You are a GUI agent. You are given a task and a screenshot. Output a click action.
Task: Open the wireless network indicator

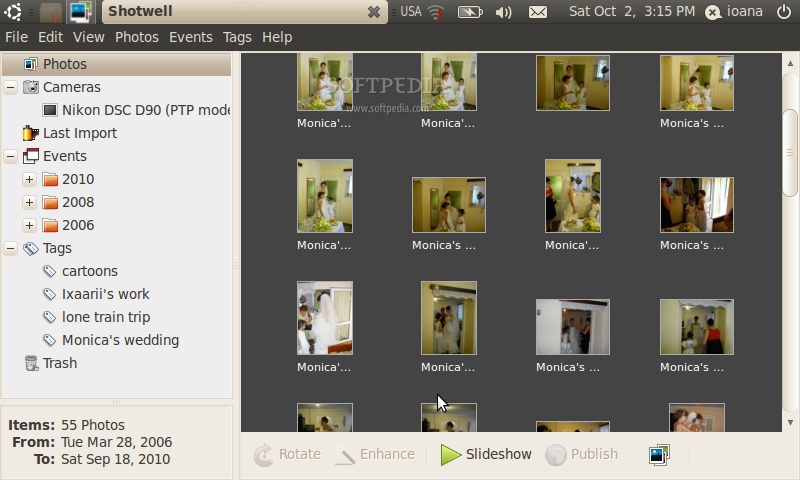coord(435,12)
